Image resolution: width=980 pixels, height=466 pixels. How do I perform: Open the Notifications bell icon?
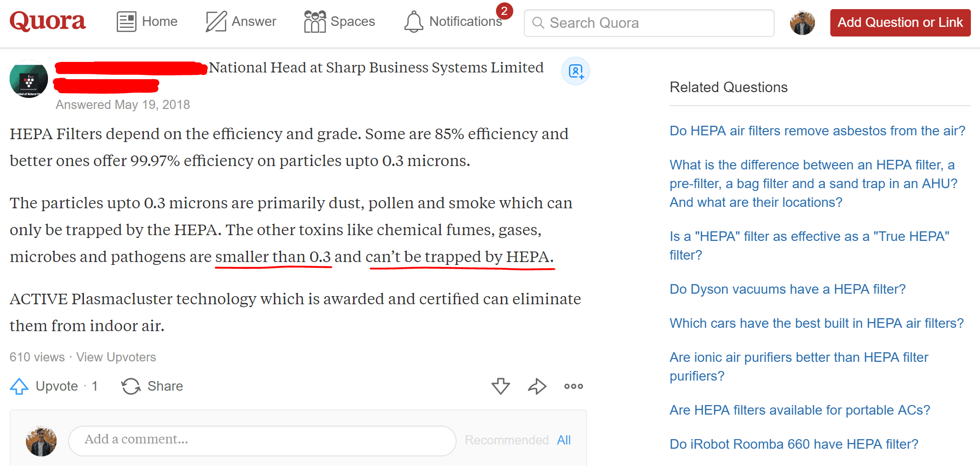tap(413, 22)
